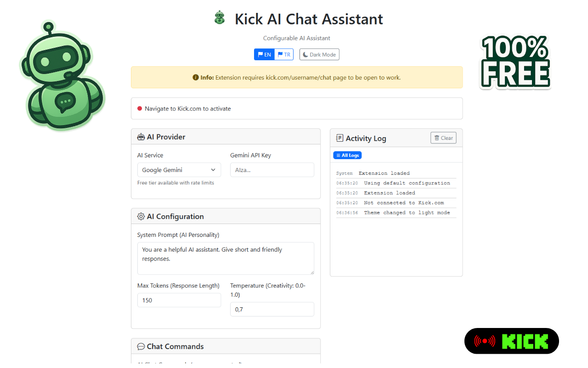Image resolution: width=588 pixels, height=368 pixels.
Task: Focus the Gemini API Key field
Action: 272,170
